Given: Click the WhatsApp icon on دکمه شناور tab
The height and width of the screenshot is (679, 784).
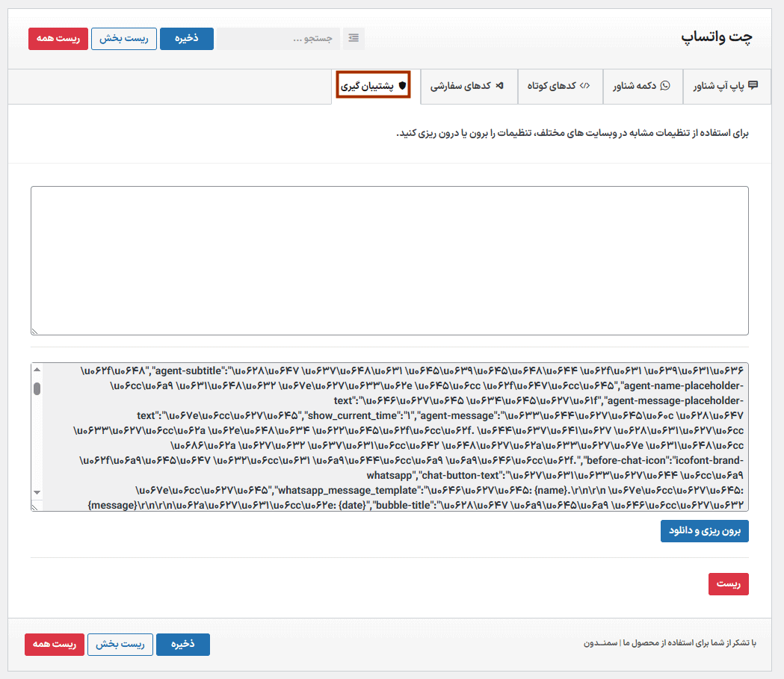Looking at the screenshot, I should pos(666,86).
